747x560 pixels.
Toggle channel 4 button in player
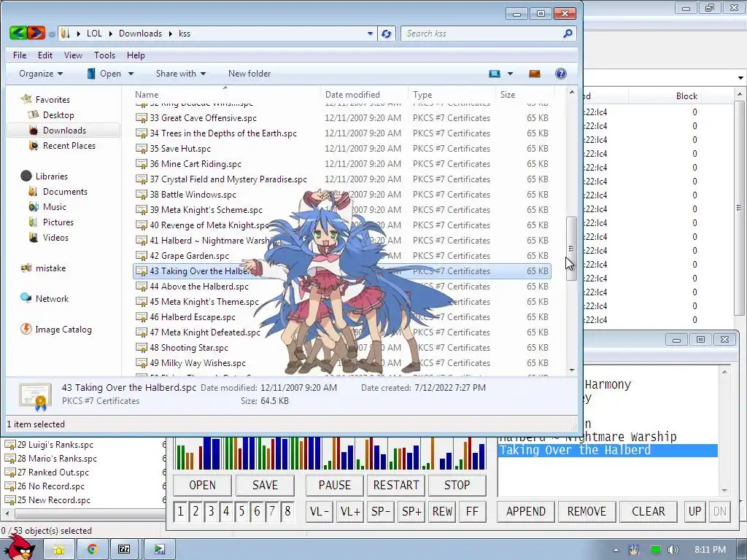click(226, 511)
